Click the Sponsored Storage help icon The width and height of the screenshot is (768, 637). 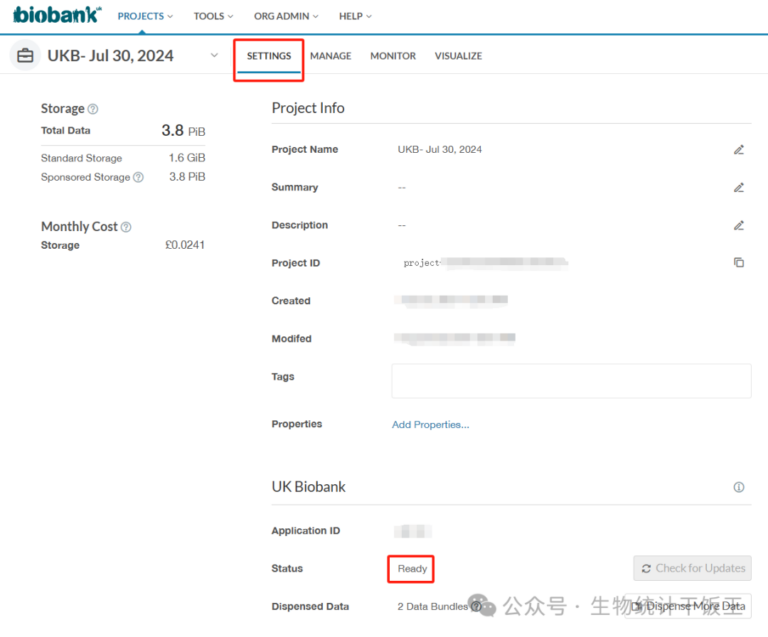pyautogui.click(x=138, y=178)
